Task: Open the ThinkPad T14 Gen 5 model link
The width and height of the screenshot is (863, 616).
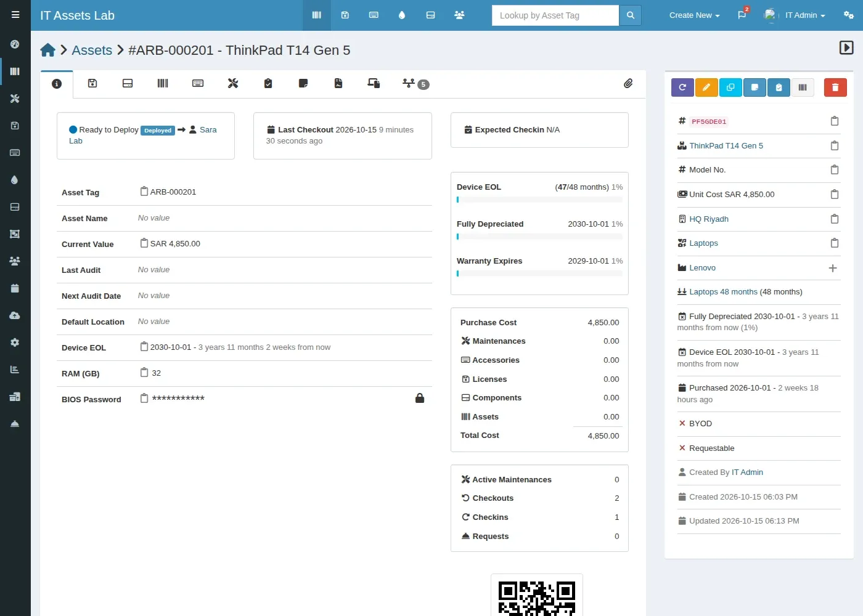Action: coord(726,146)
